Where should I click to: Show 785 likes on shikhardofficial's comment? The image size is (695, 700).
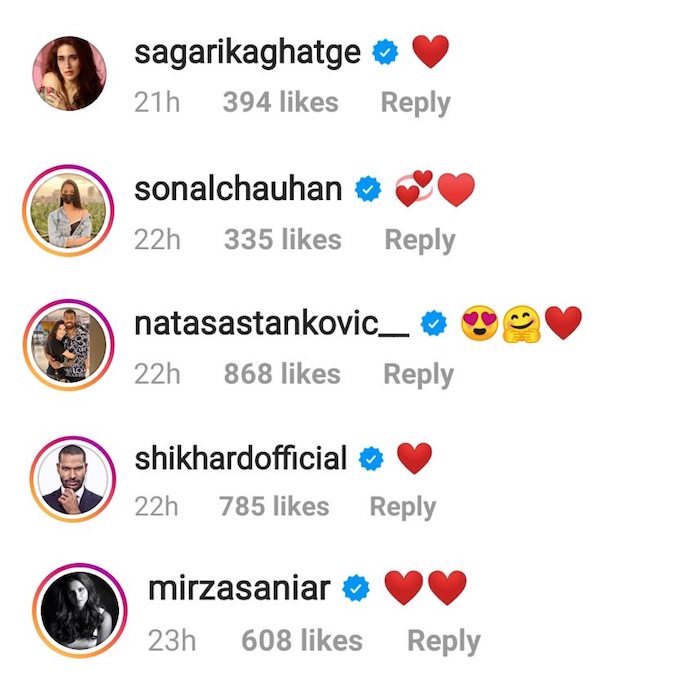274,507
